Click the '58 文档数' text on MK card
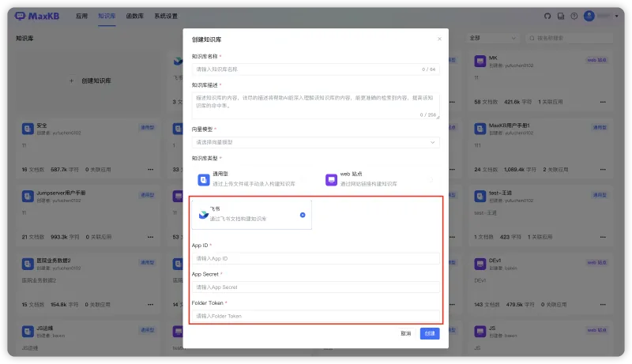Image resolution: width=632 pixels, height=364 pixels. (x=486, y=102)
